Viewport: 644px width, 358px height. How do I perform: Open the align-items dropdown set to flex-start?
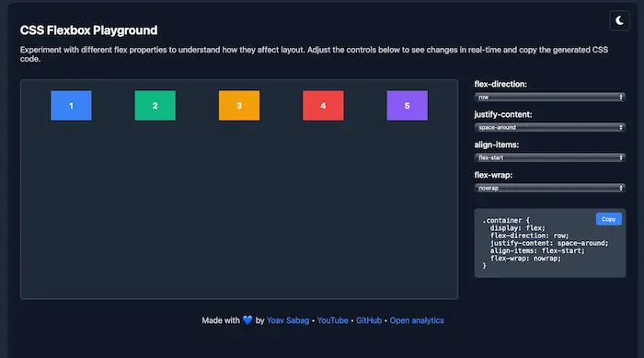[x=549, y=157]
